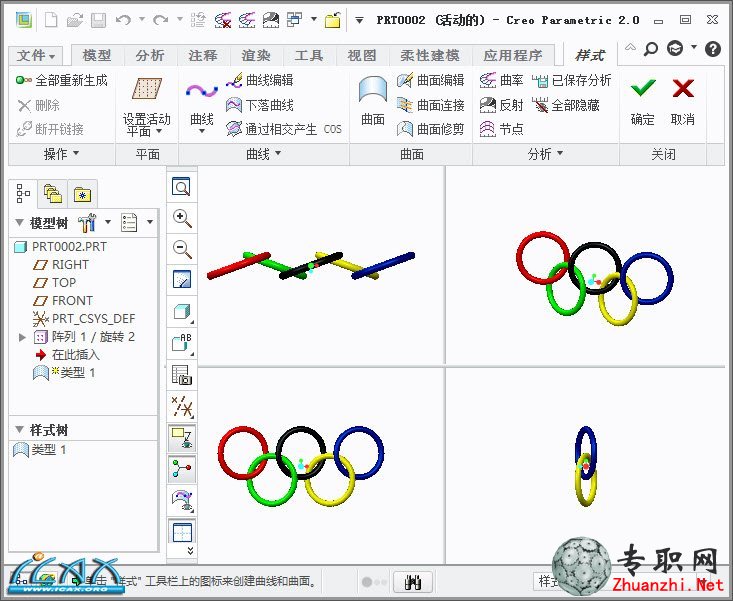This screenshot has width=733, height=601.
Task: Select the Model Tree panel tab icon
Action: pos(23,193)
